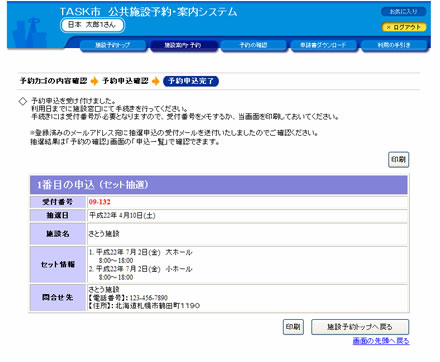Open the 施設予約トップ navigation tab
Image resolution: width=440 pixels, height=362 pixels.
113,45
